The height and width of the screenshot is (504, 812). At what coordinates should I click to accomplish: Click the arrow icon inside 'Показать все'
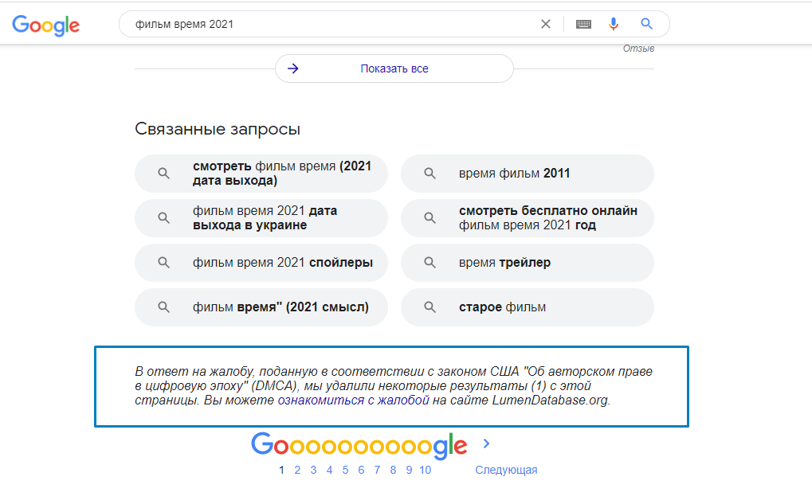(292, 68)
